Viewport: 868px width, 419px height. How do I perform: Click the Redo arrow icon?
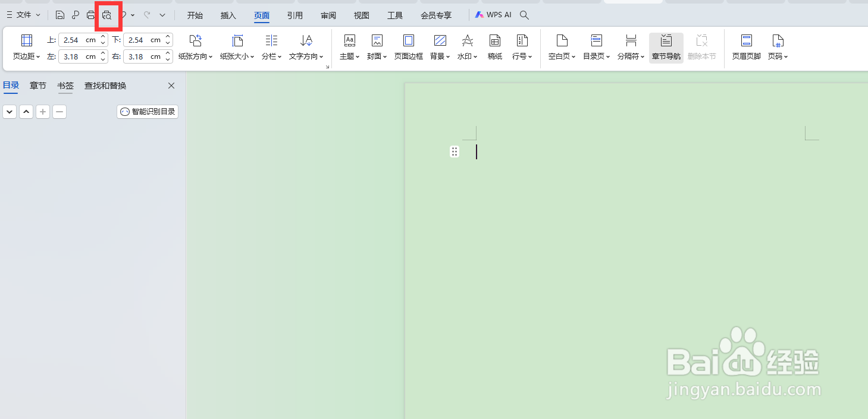[147, 15]
